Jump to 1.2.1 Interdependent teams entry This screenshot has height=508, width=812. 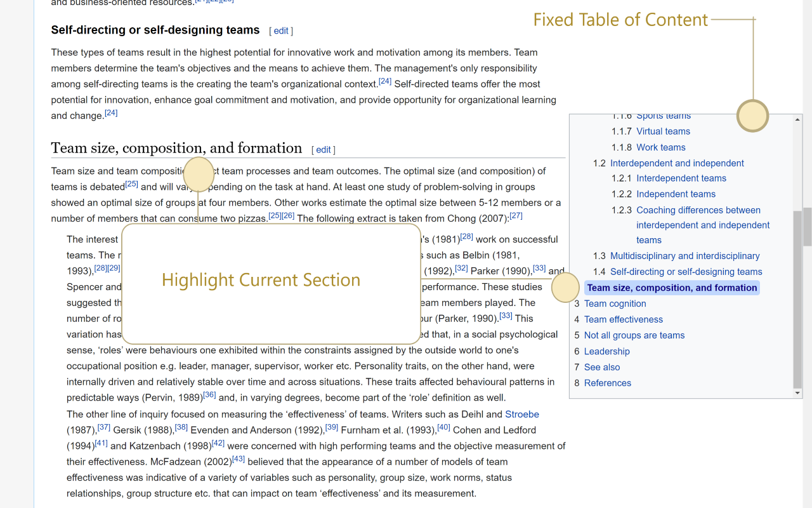click(x=681, y=178)
